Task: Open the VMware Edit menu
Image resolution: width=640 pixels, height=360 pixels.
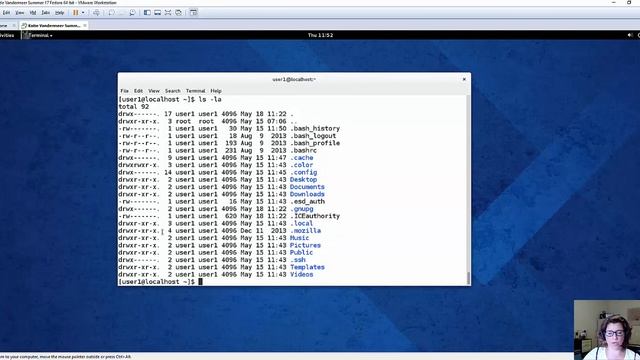Action: click(6, 13)
